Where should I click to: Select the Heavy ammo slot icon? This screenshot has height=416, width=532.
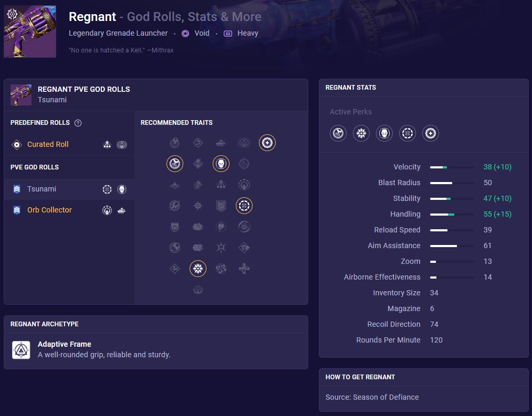click(228, 33)
